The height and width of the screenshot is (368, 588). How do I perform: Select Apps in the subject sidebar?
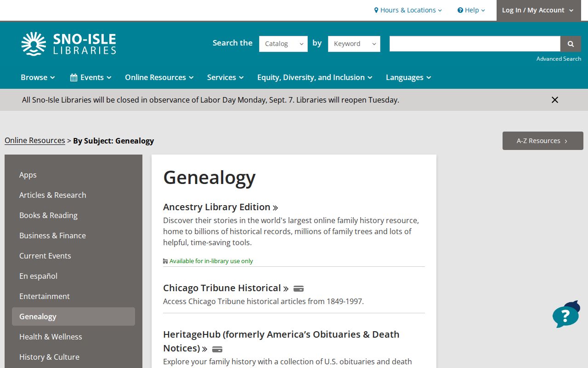(73, 175)
